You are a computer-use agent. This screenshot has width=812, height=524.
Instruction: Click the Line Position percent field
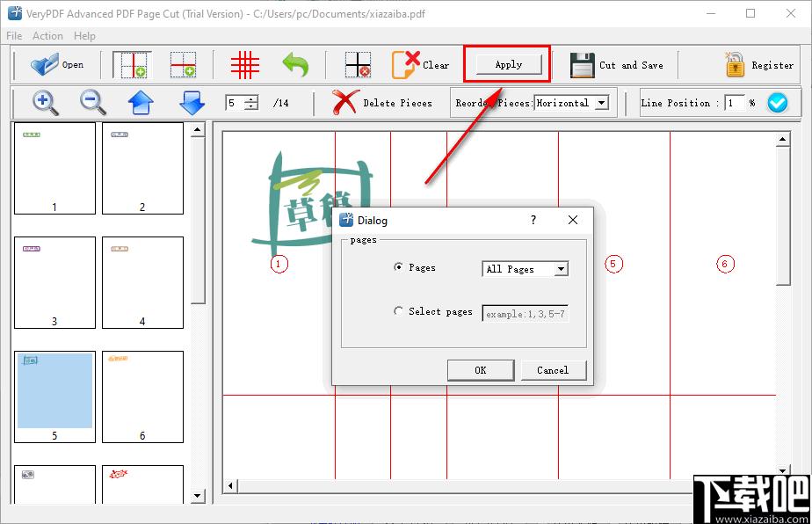coord(735,103)
